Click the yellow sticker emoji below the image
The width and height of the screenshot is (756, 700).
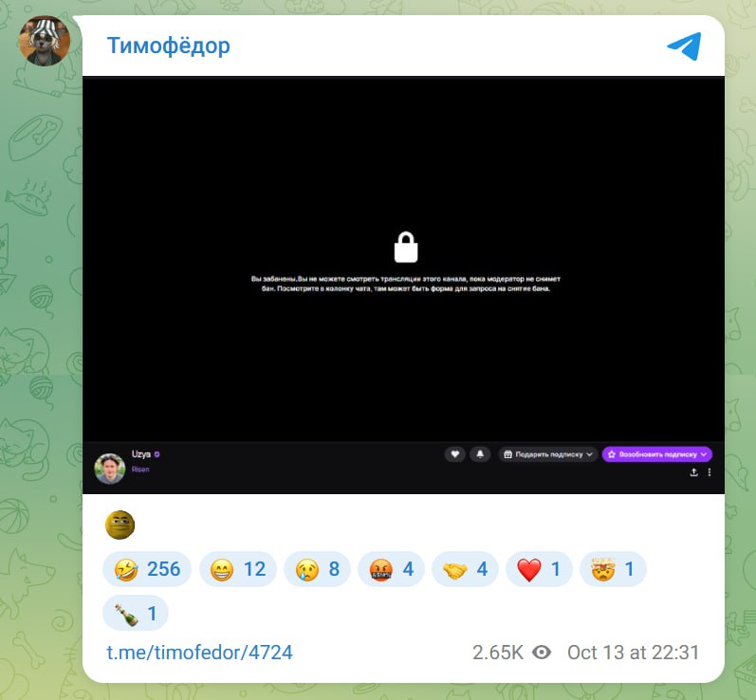click(120, 525)
